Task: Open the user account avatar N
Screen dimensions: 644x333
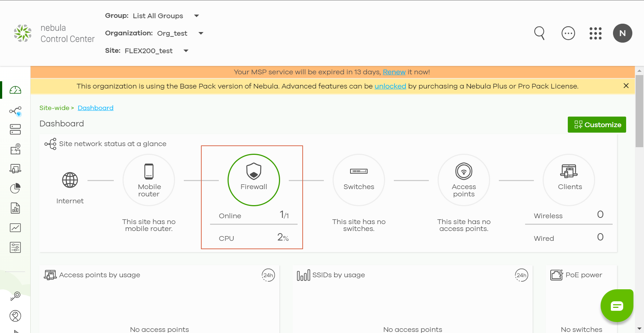Action: (x=622, y=33)
